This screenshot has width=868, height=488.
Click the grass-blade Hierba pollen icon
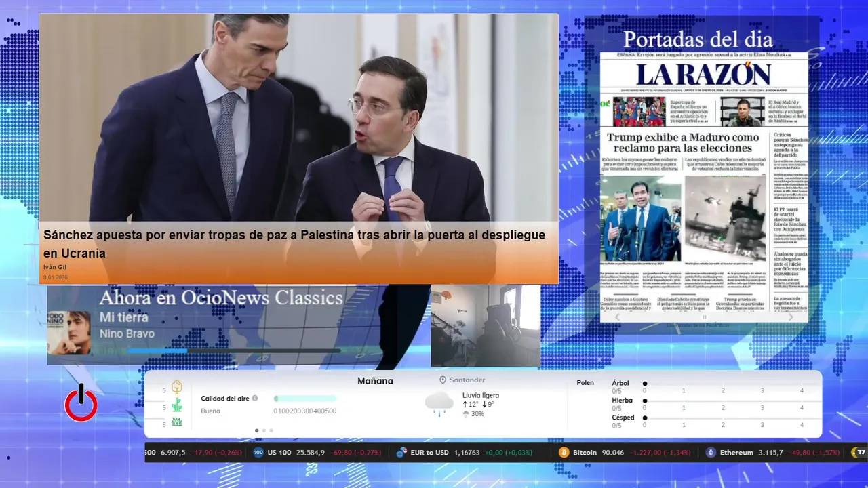[x=176, y=405]
